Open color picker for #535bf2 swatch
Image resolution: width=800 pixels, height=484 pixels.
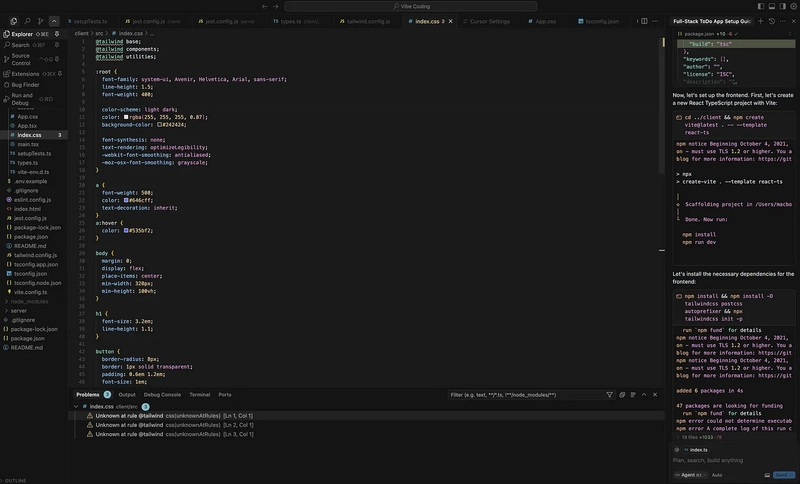[126, 231]
